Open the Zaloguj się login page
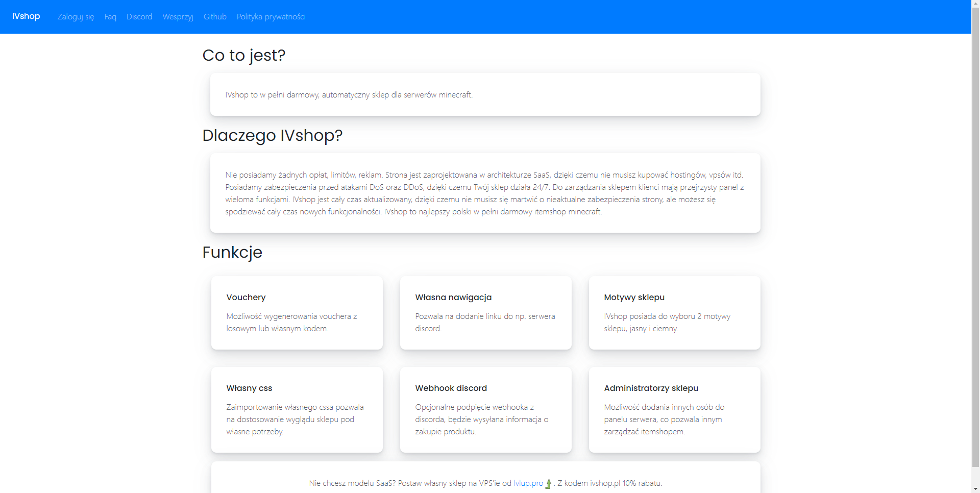Image resolution: width=980 pixels, height=493 pixels. pyautogui.click(x=76, y=17)
